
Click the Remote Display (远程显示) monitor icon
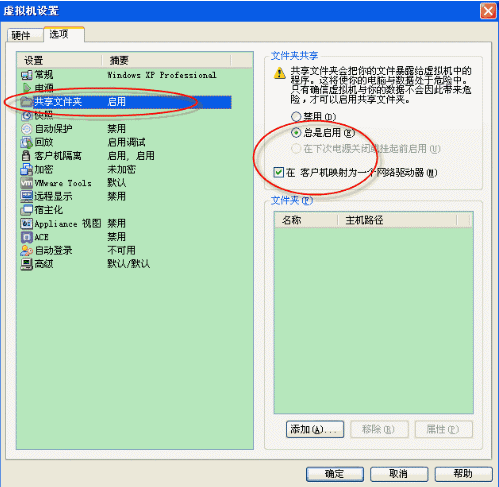(26, 196)
